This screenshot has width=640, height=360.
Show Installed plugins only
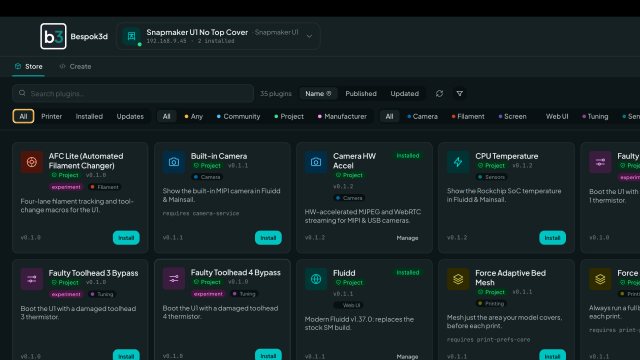point(89,116)
